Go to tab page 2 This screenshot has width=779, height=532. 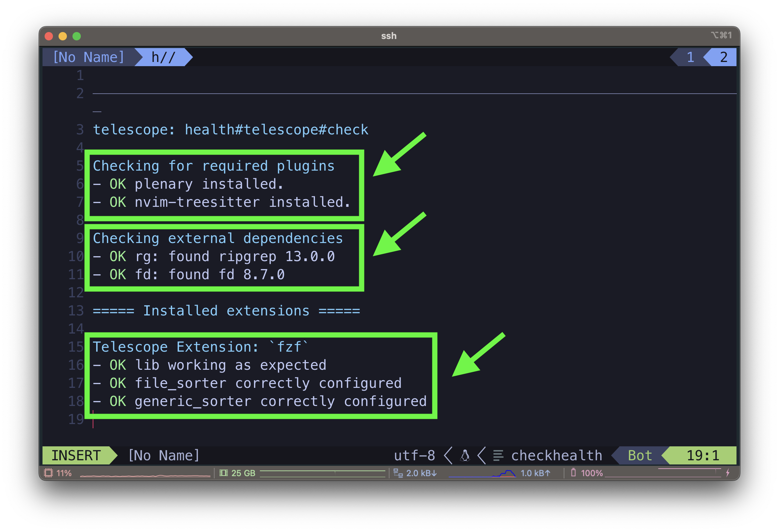coord(724,57)
